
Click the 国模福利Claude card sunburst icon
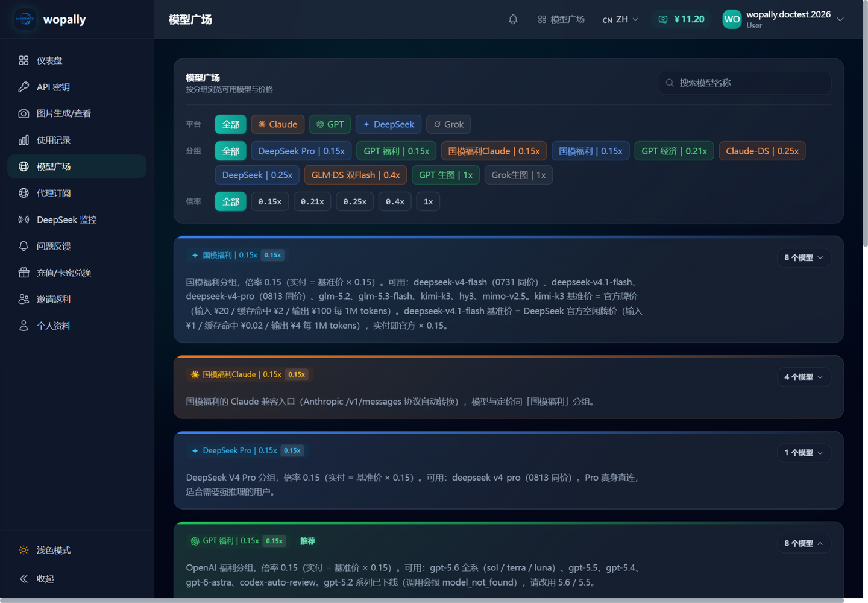(x=195, y=374)
